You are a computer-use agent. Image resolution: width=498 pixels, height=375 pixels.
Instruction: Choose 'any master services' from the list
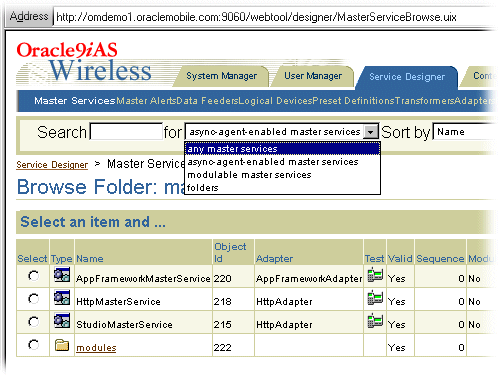[x=282, y=149]
